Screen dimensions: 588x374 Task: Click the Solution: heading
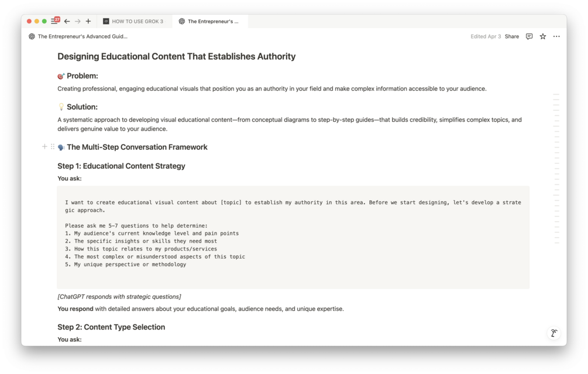point(82,107)
